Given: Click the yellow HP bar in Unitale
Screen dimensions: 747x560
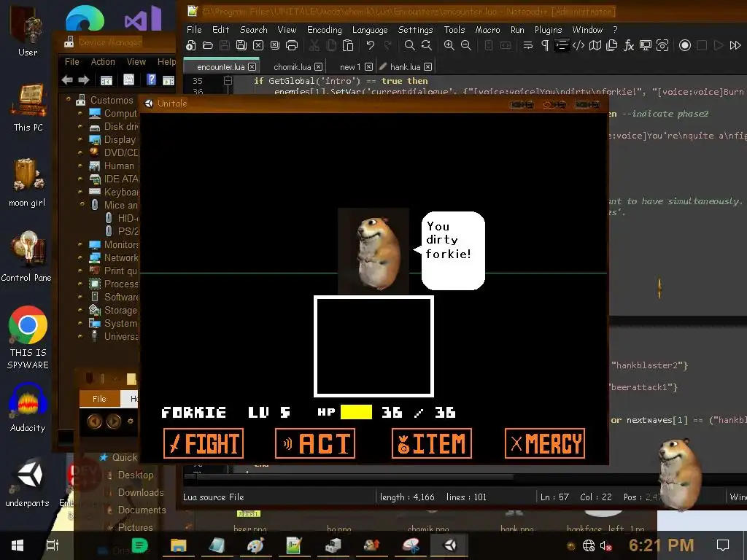Looking at the screenshot, I should (356, 412).
